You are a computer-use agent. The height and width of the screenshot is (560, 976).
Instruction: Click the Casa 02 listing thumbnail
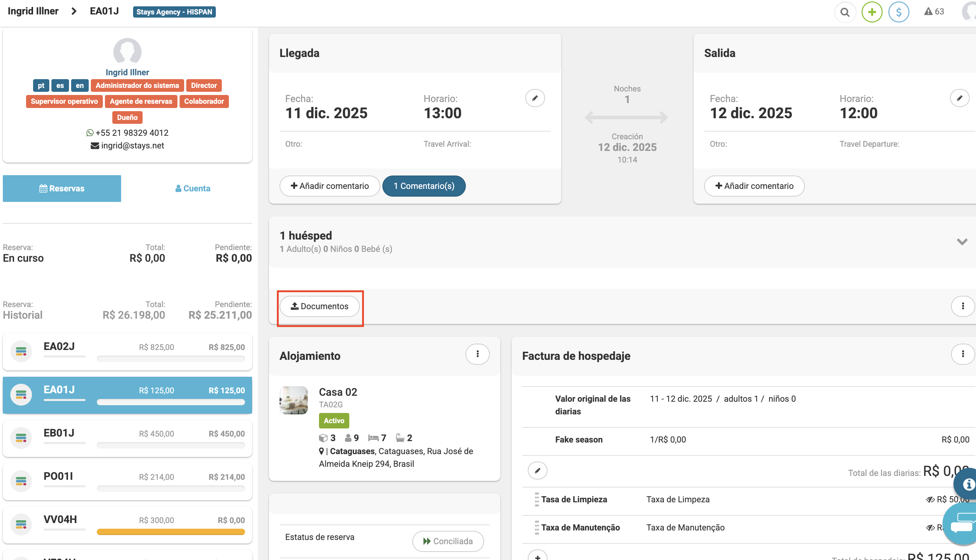[x=293, y=400]
